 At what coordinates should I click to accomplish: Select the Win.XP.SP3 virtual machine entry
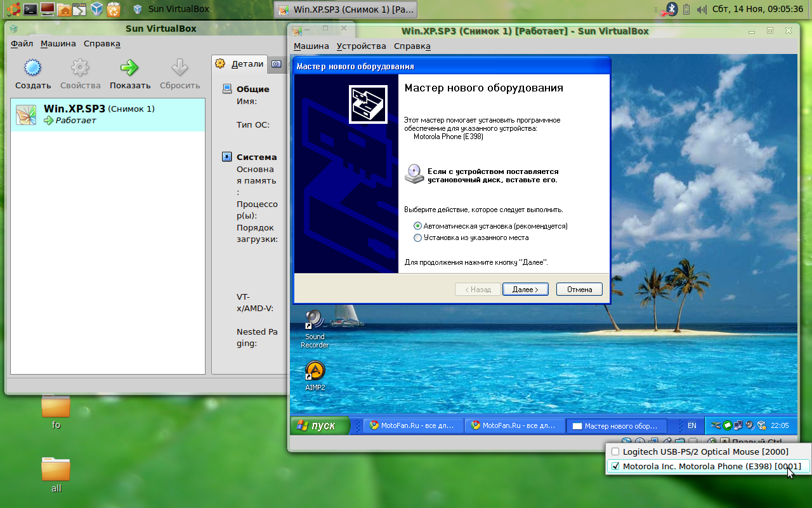tap(108, 115)
